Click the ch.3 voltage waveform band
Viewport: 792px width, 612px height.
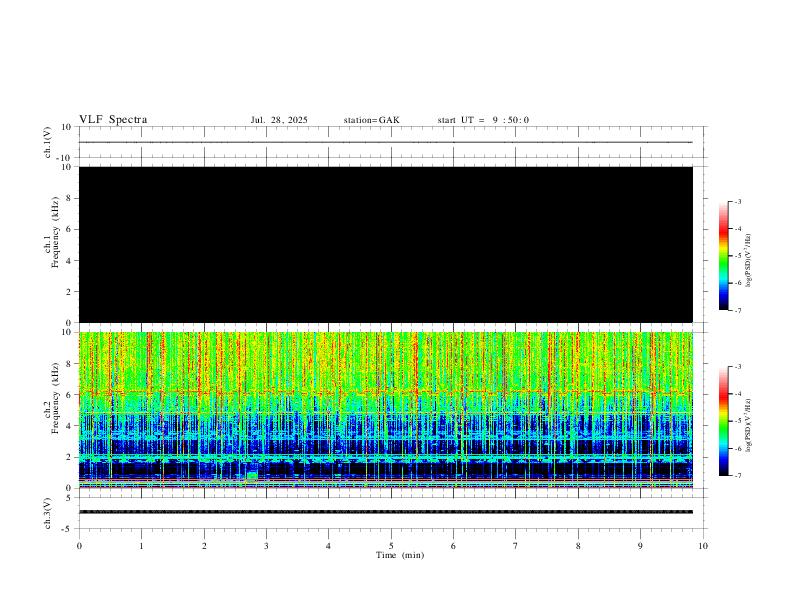click(x=386, y=512)
